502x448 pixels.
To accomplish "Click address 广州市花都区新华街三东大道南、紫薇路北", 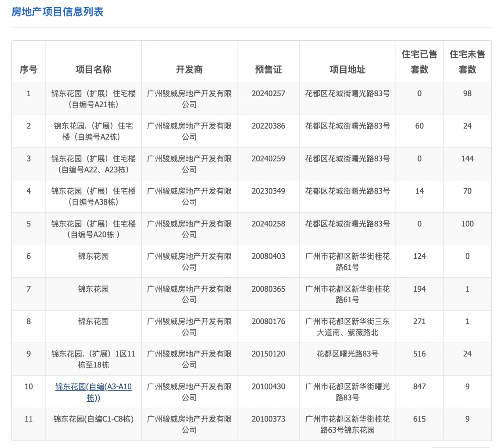I will coord(347,327).
